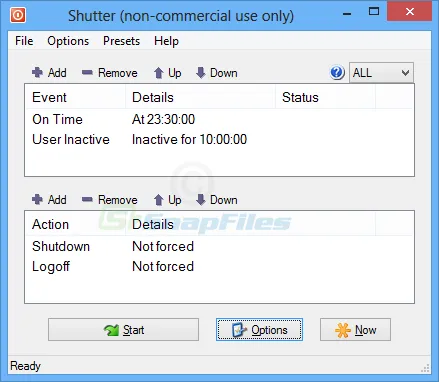Remove selected event from events list
The height and width of the screenshot is (382, 439).
pyautogui.click(x=110, y=73)
